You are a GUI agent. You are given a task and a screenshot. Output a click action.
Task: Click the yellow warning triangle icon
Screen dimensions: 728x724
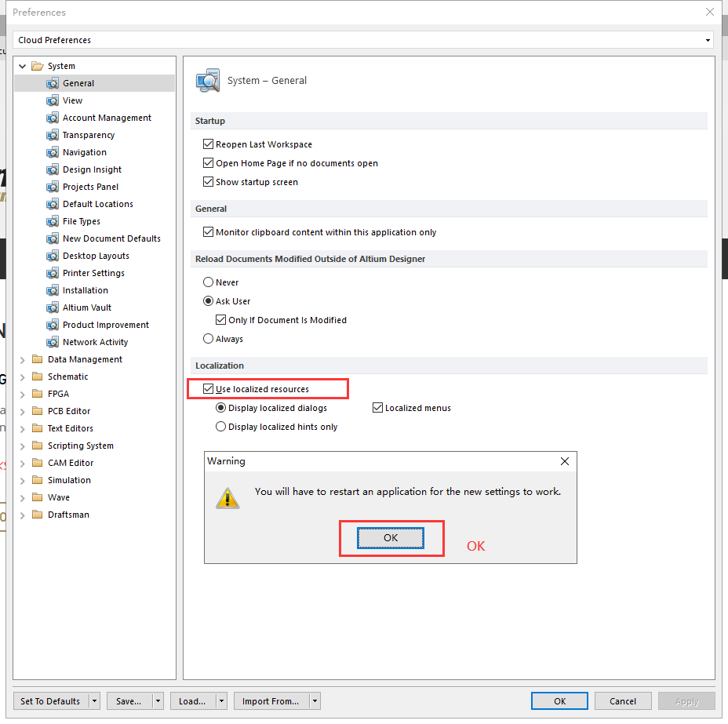227,498
